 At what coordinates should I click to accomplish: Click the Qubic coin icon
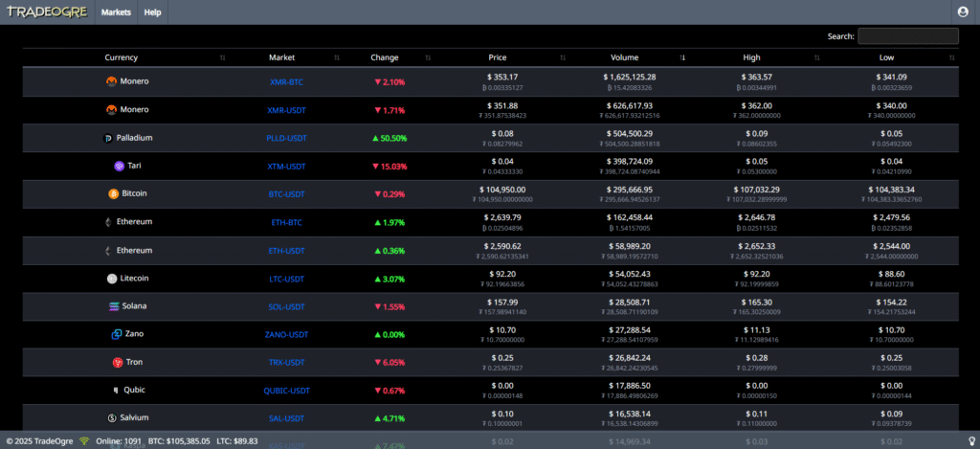pyautogui.click(x=116, y=391)
